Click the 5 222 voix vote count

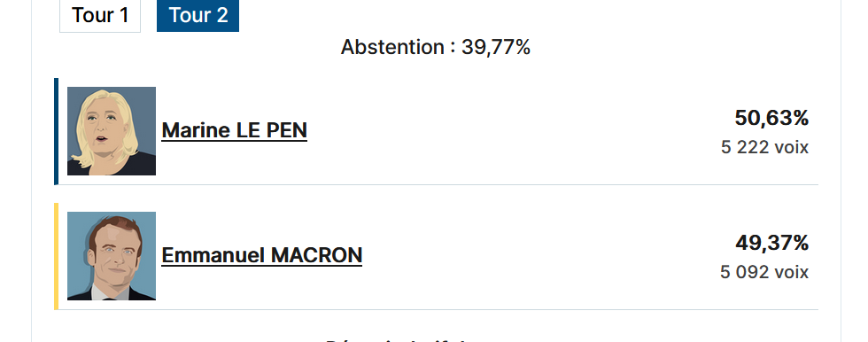[765, 147]
